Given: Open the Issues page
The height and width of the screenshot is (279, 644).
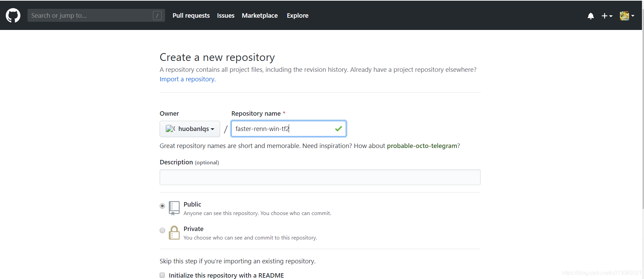Looking at the screenshot, I should coord(226,16).
